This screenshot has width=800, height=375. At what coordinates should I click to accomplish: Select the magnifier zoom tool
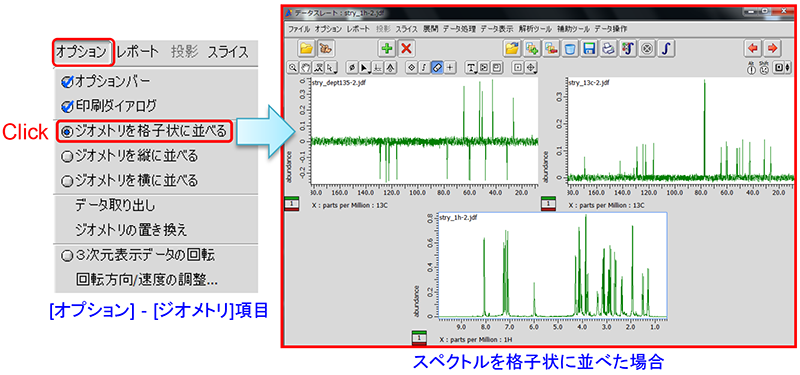(292, 67)
